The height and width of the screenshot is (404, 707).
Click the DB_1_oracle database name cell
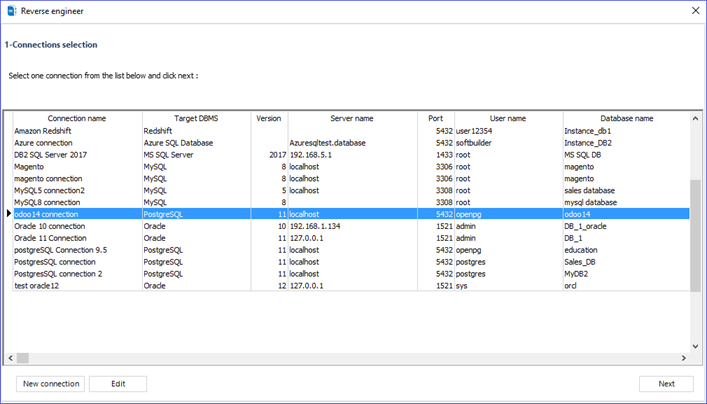pos(626,226)
